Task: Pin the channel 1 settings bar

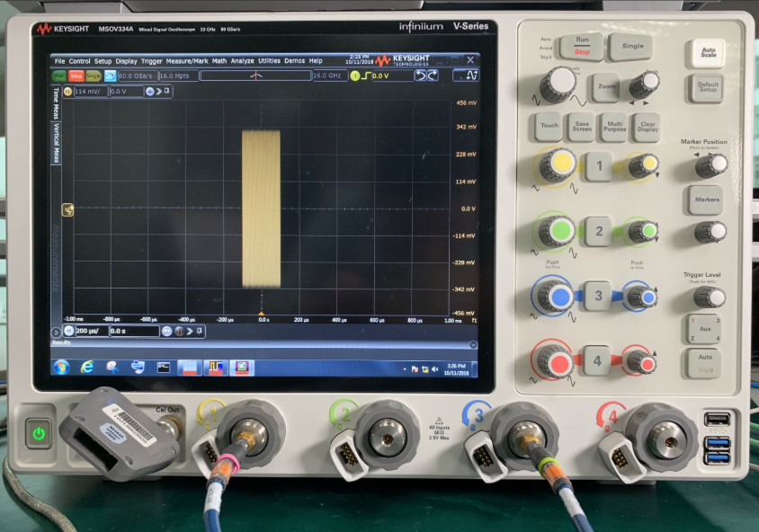Action: click(x=167, y=92)
